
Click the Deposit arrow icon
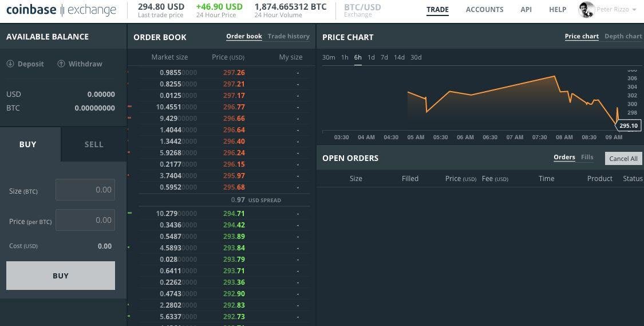click(x=10, y=64)
